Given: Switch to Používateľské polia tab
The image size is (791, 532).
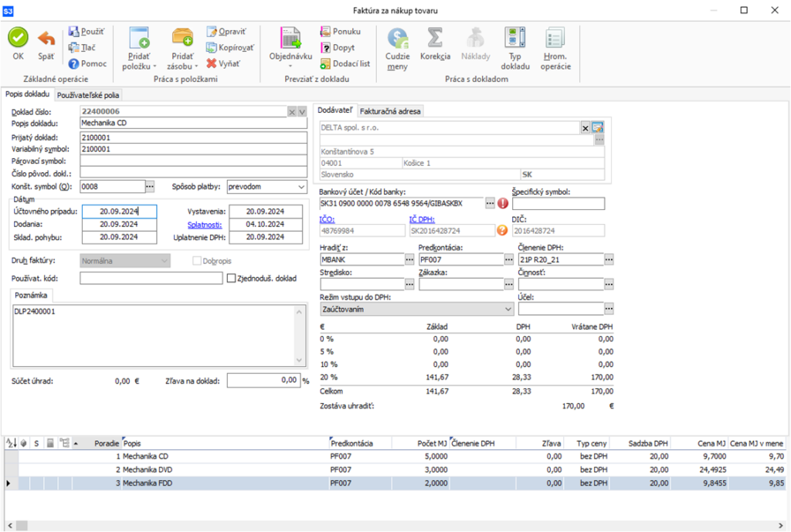Looking at the screenshot, I should tap(90, 95).
